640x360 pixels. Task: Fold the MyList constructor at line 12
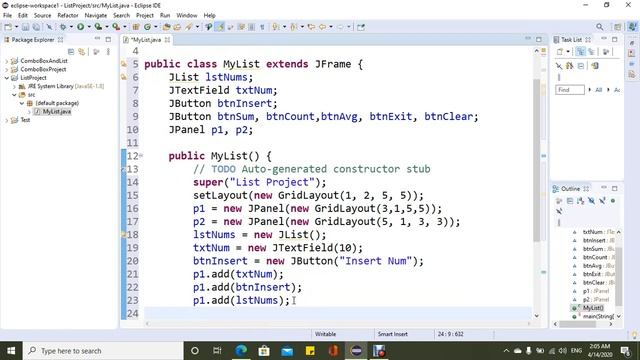141,156
